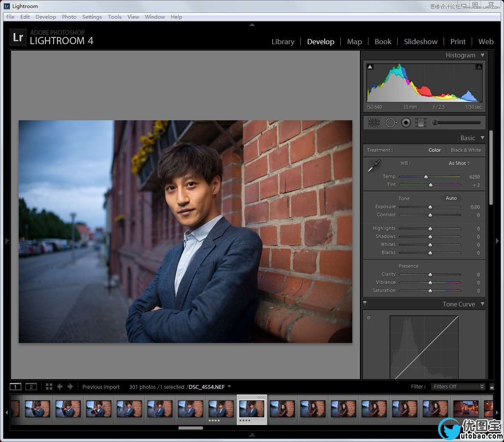Open the View menu
Image resolution: width=504 pixels, height=442 pixels.
pyautogui.click(x=133, y=17)
